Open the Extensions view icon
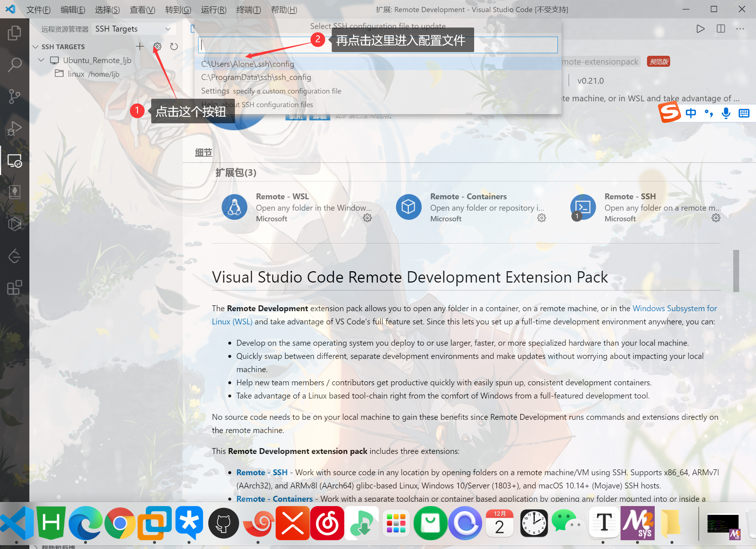The height and width of the screenshot is (549, 756). point(14,288)
